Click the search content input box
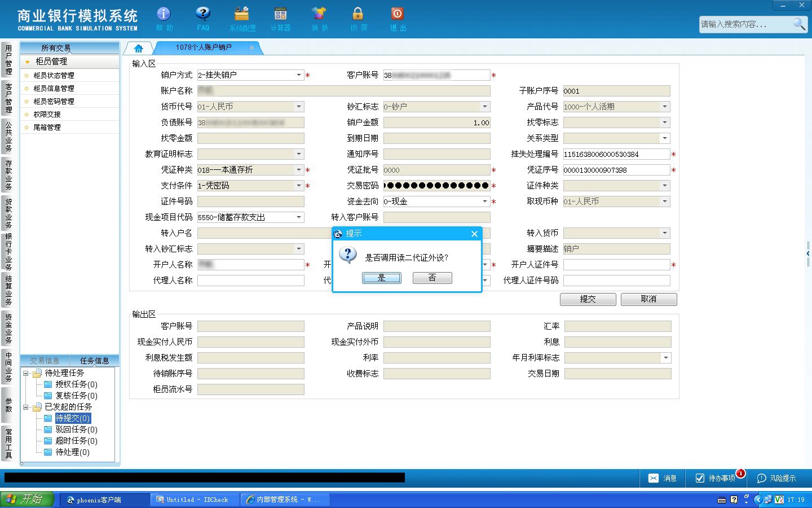The image size is (812, 508). coord(744,24)
